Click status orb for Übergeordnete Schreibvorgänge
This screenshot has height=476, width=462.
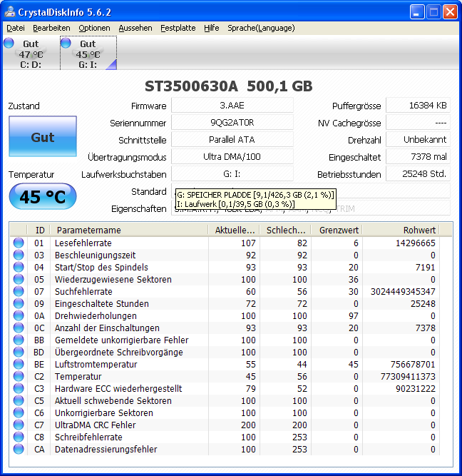coord(19,352)
